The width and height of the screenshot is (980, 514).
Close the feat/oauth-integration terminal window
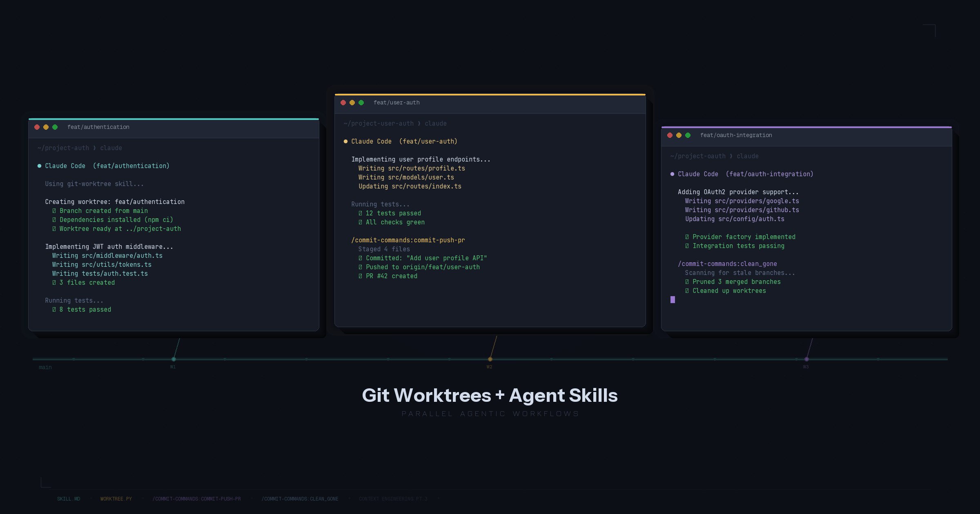click(x=670, y=135)
